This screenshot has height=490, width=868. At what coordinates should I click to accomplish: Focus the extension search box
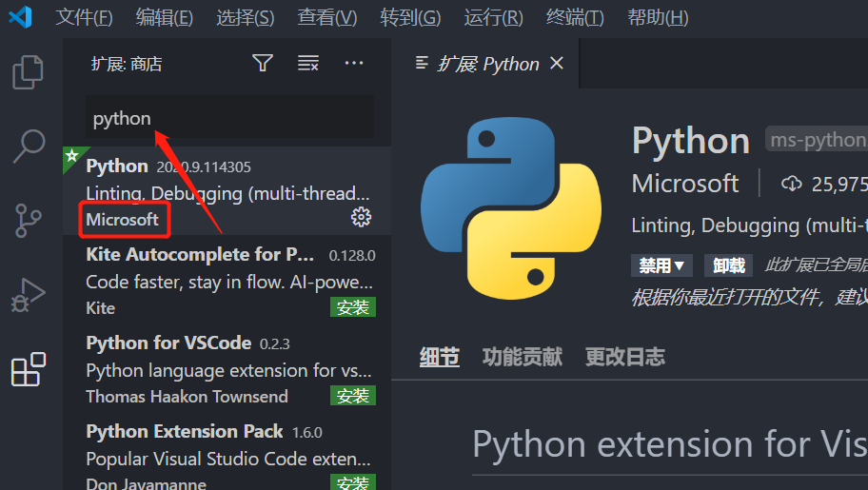[x=229, y=117]
